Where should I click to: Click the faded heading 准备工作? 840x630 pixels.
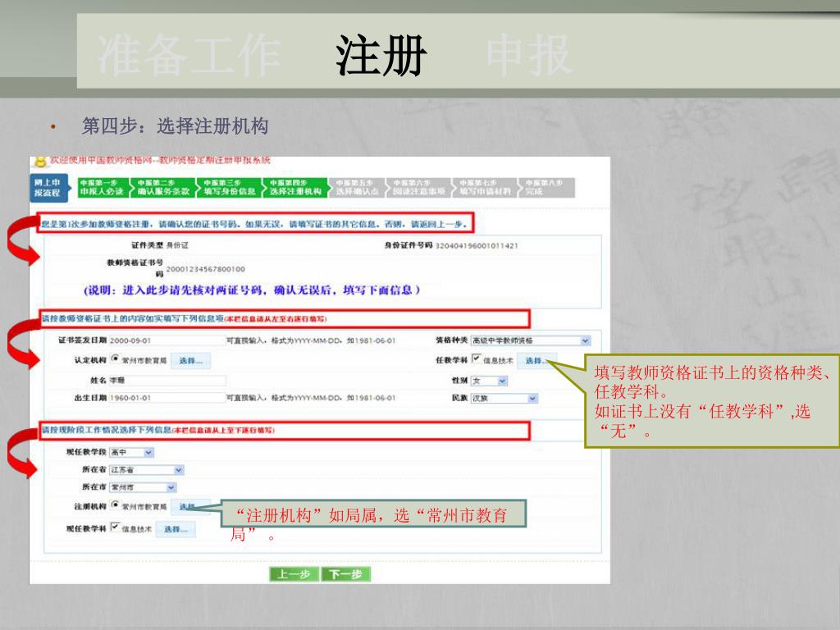189,55
